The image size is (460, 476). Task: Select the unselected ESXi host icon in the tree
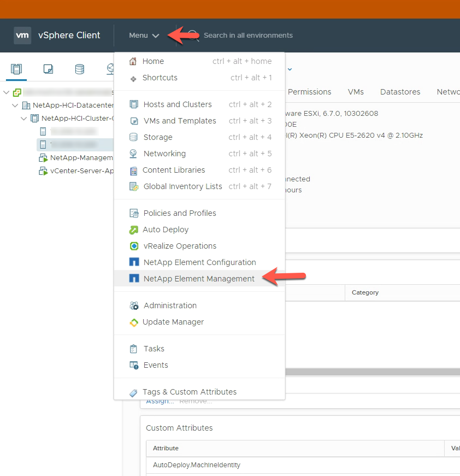tap(43, 132)
